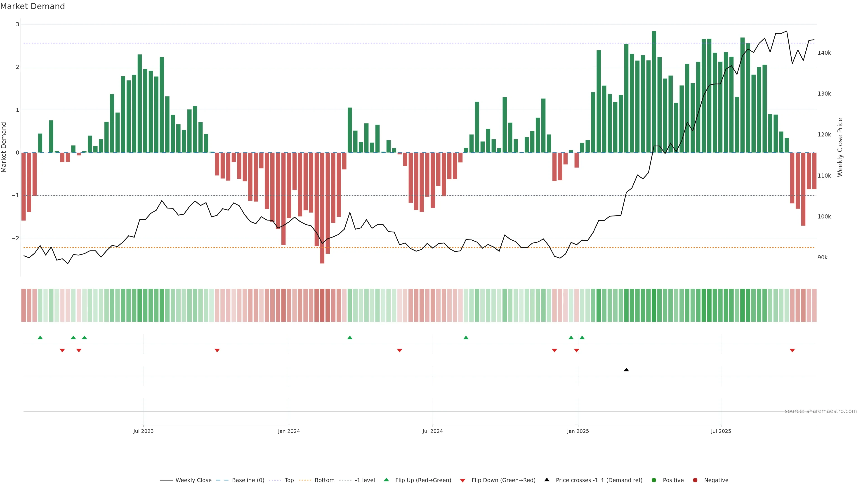Click the first green flip-up marker on the left
Viewport: 868px width, 488px height.
tap(40, 338)
